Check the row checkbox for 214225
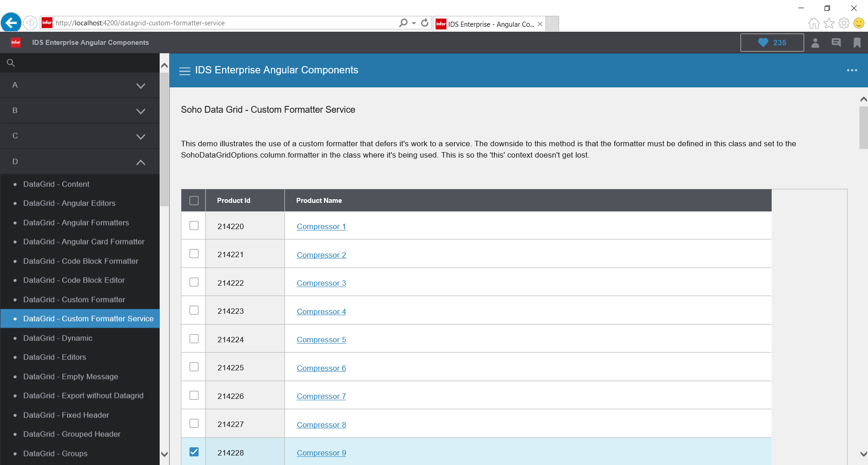 pyautogui.click(x=194, y=367)
